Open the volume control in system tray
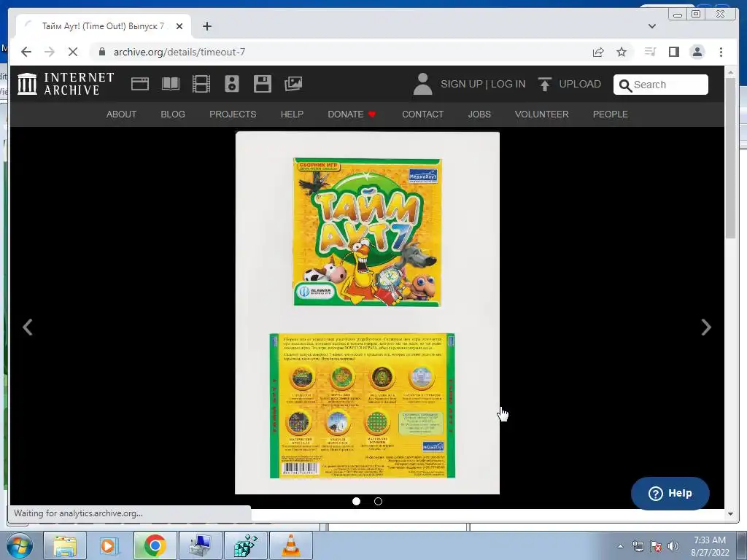Image resolution: width=747 pixels, height=560 pixels. [673, 546]
